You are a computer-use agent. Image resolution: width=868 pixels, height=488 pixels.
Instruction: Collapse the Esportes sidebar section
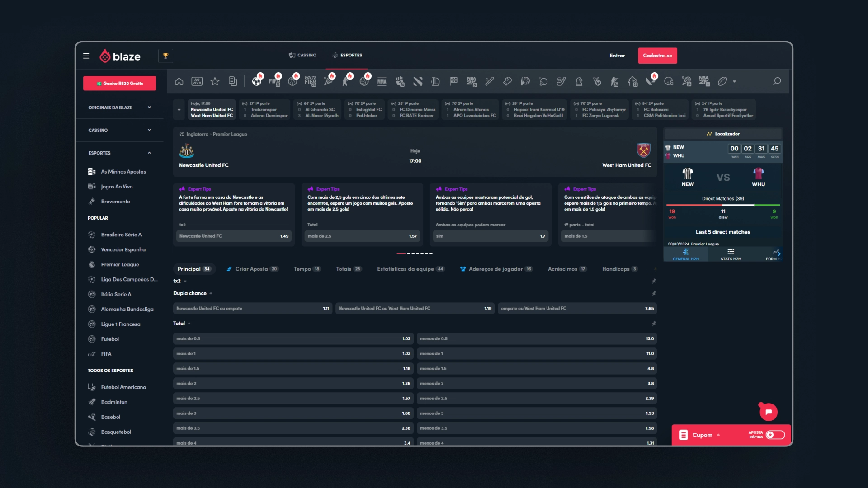[x=119, y=153]
